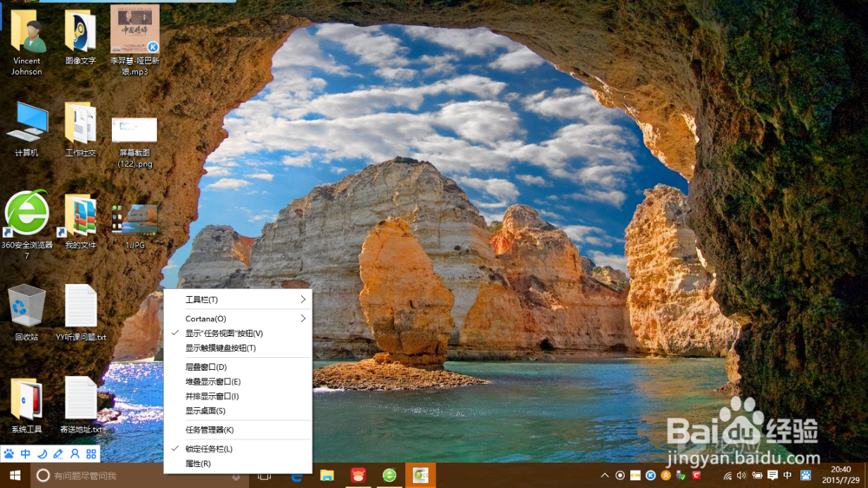The height and width of the screenshot is (488, 868).
Task: Toggle 锁定任务栏(L) checkmark
Action: [x=238, y=449]
